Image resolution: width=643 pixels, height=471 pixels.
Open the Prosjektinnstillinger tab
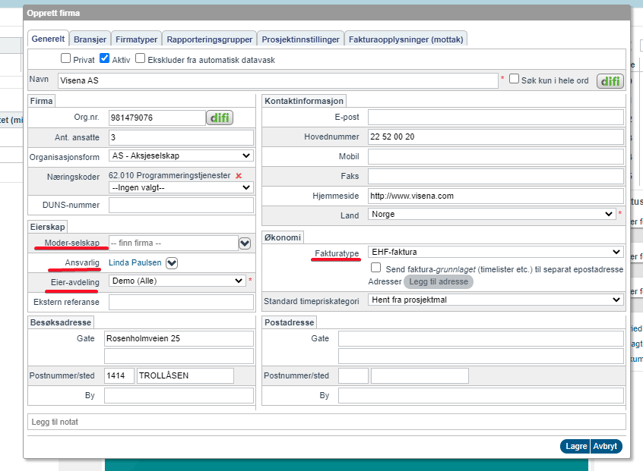300,39
